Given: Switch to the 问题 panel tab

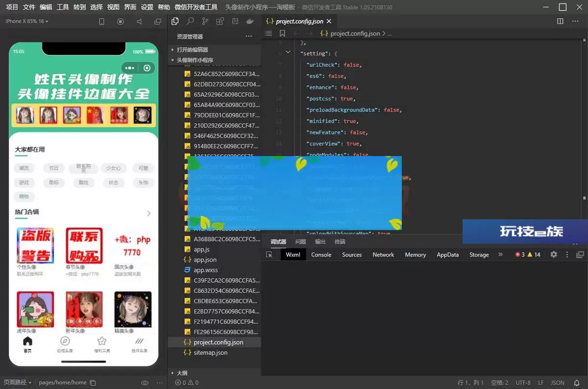Looking at the screenshot, I should click(x=301, y=242).
